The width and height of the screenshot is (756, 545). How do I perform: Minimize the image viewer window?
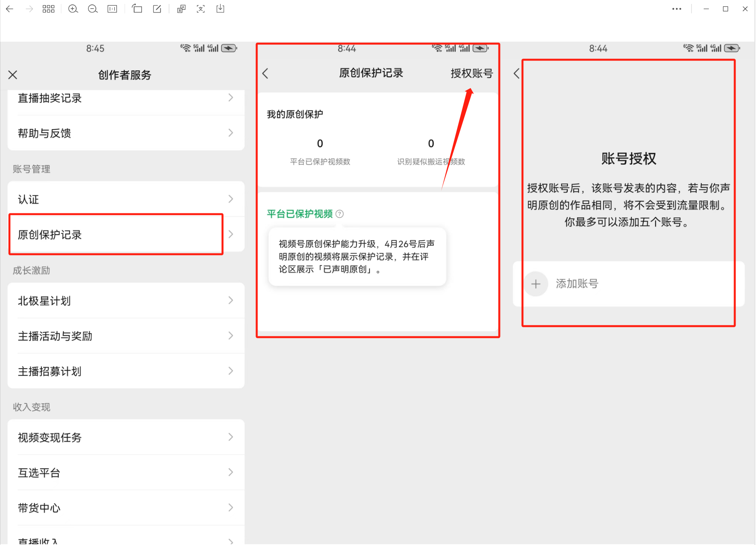[x=706, y=9]
